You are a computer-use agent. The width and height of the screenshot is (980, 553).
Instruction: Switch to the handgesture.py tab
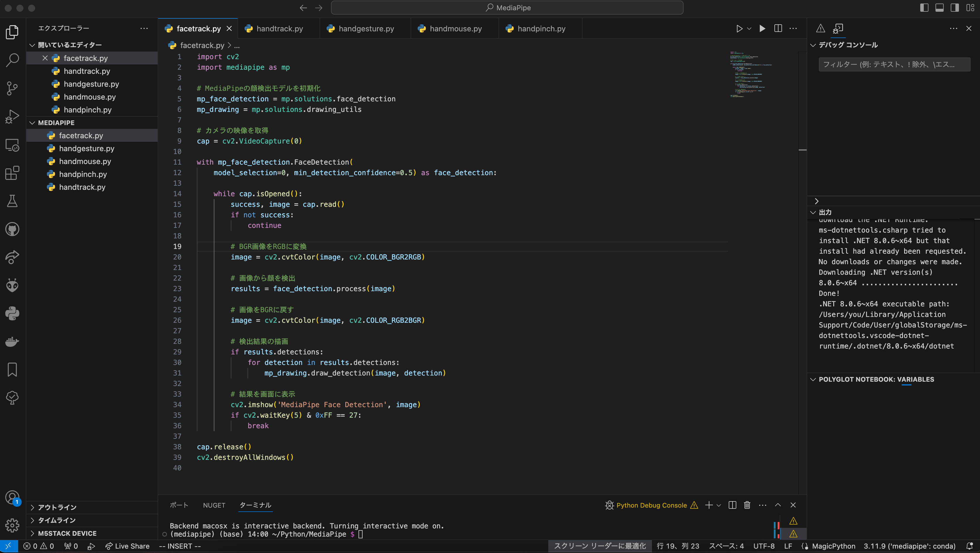[365, 28]
